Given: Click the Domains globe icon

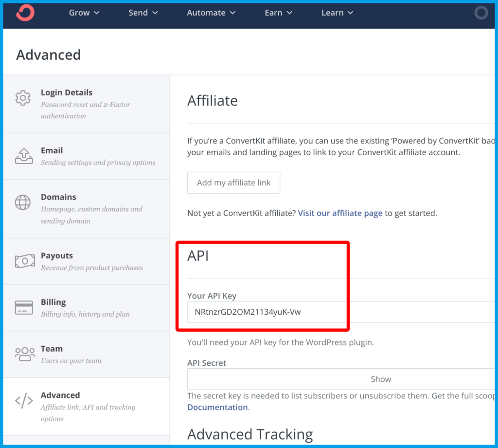Looking at the screenshot, I should coord(23,203).
